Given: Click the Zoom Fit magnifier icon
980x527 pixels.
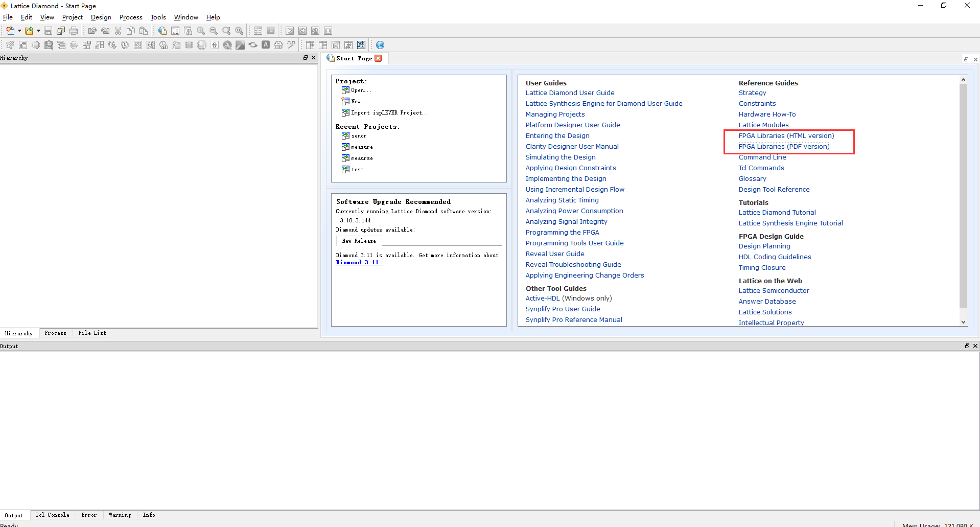Looking at the screenshot, I should coord(226,31).
